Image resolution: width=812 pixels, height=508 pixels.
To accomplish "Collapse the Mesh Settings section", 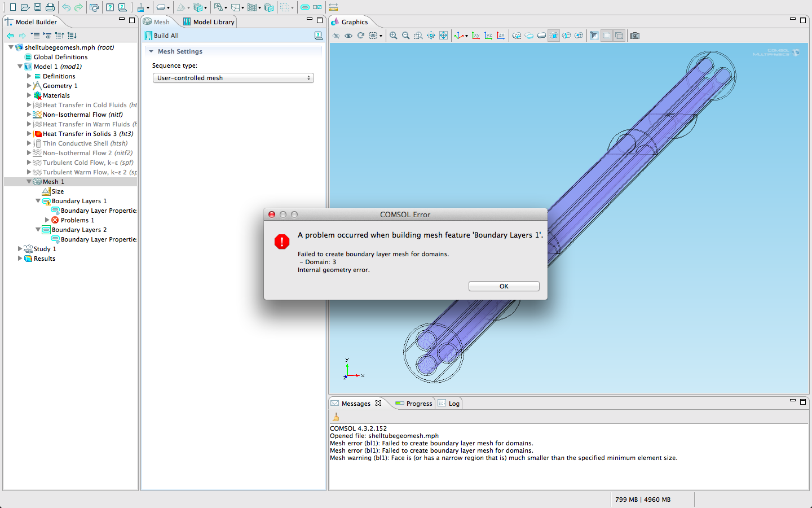I will click(x=151, y=51).
